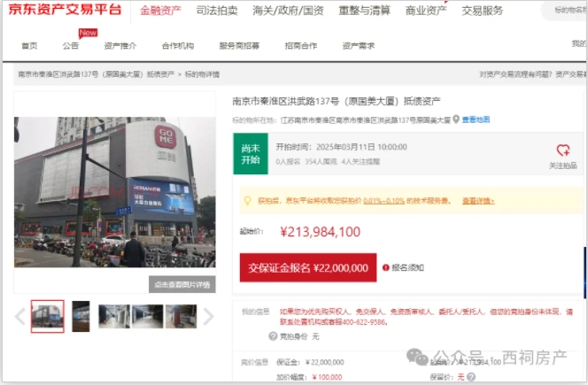Show the next thumbnail with right arrow

[x=208, y=316]
